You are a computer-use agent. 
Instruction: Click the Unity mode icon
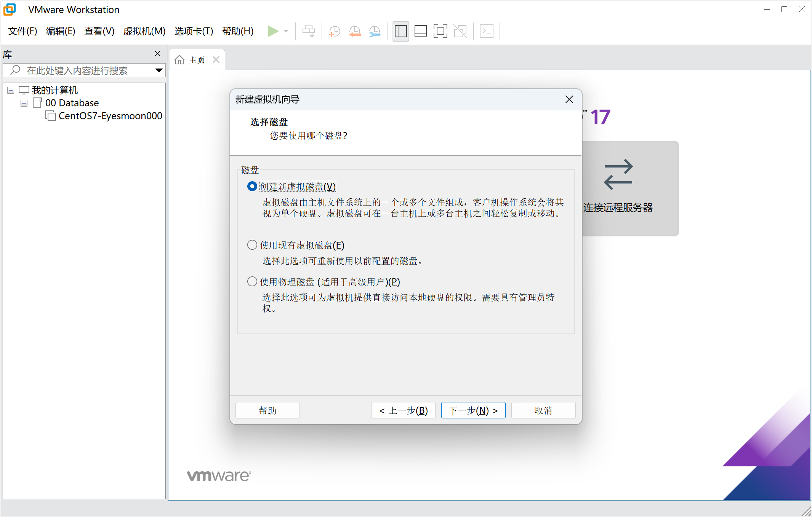pos(460,31)
